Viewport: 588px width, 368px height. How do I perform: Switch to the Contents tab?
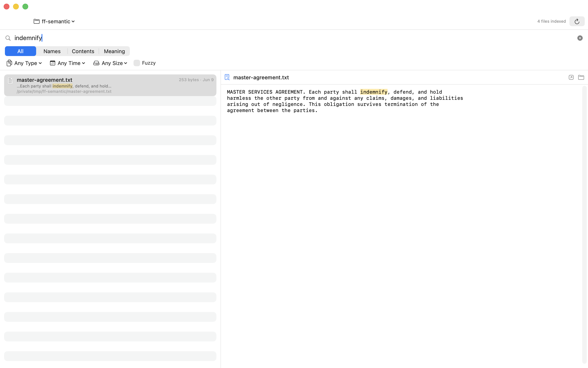coord(83,51)
